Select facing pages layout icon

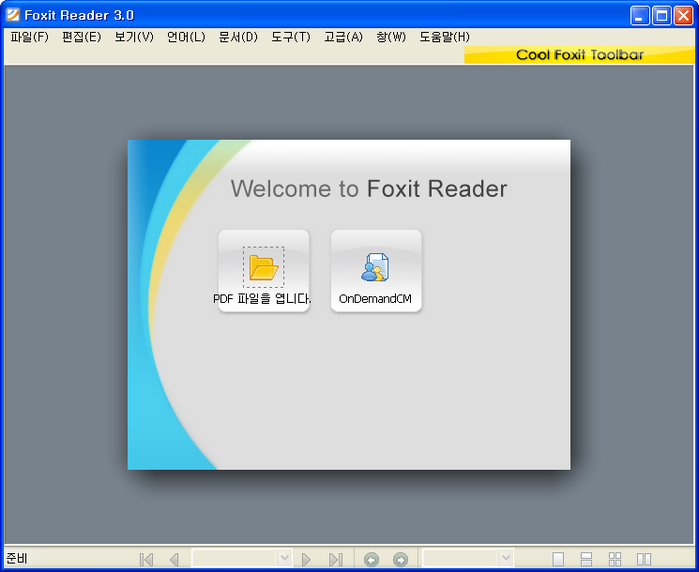[644, 559]
